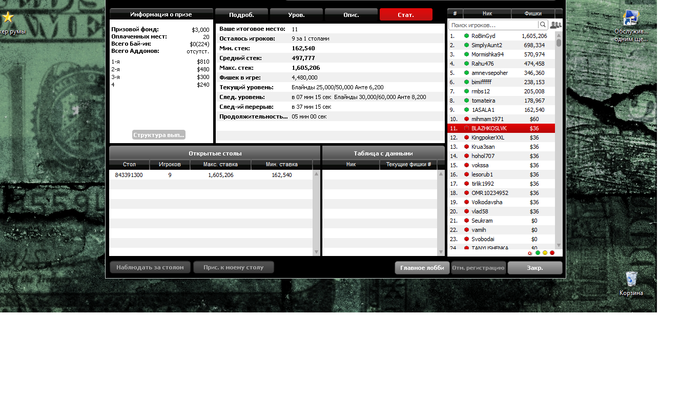Select player 1ASALA1 row
The height and width of the screenshot is (394, 700).
pos(501,110)
